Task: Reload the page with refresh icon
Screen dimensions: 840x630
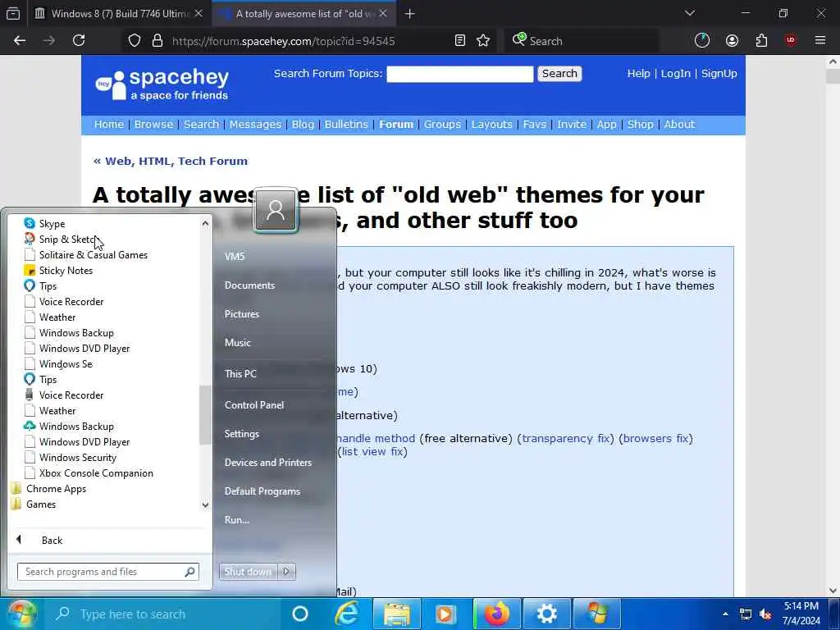Action: click(x=79, y=41)
